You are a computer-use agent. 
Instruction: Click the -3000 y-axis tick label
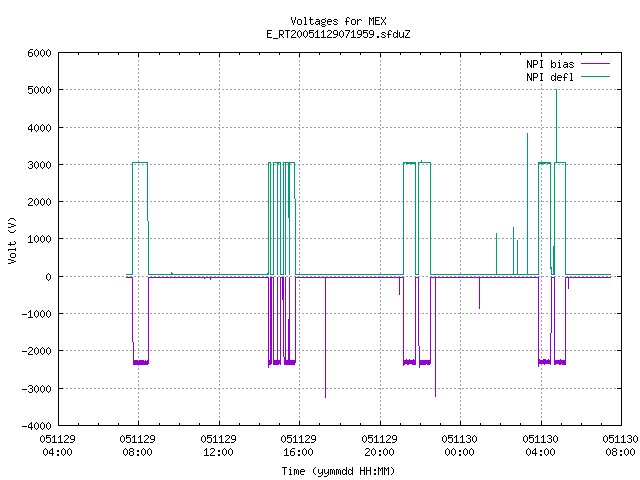(37, 389)
